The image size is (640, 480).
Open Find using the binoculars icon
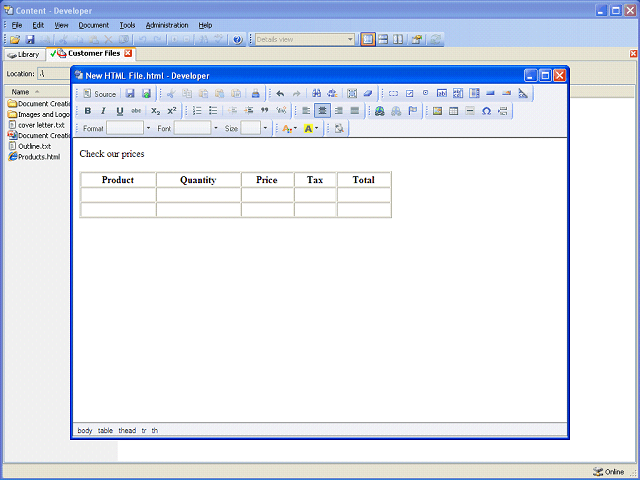click(x=316, y=93)
